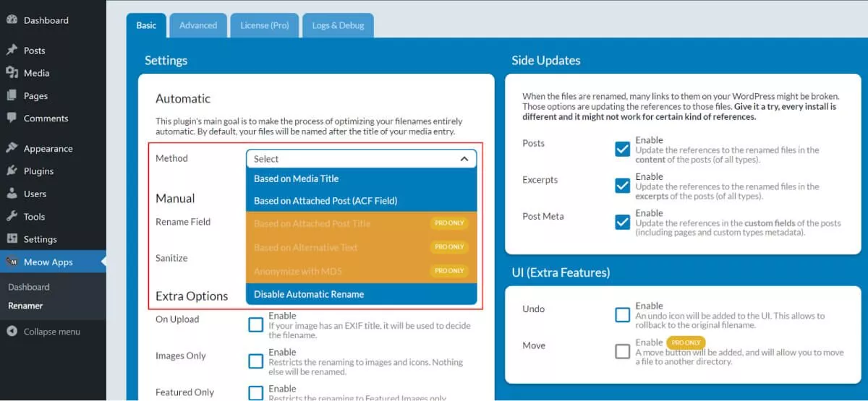Screen dimensions: 868x401
Task: Click the Posts pin icon
Action: tap(12, 51)
